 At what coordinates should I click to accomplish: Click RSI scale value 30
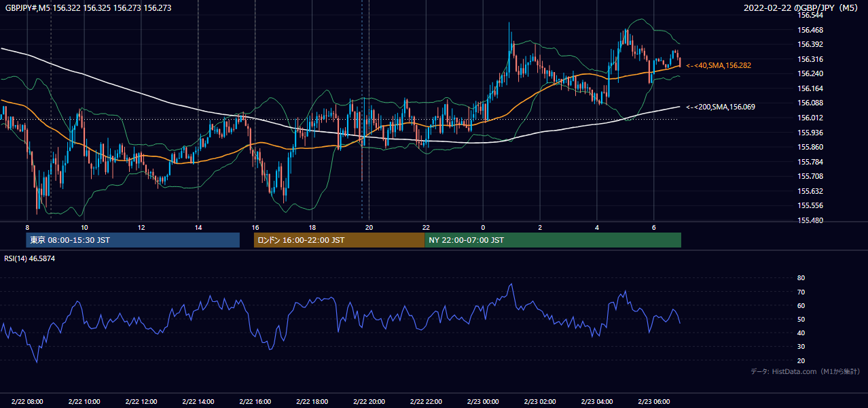tap(801, 346)
